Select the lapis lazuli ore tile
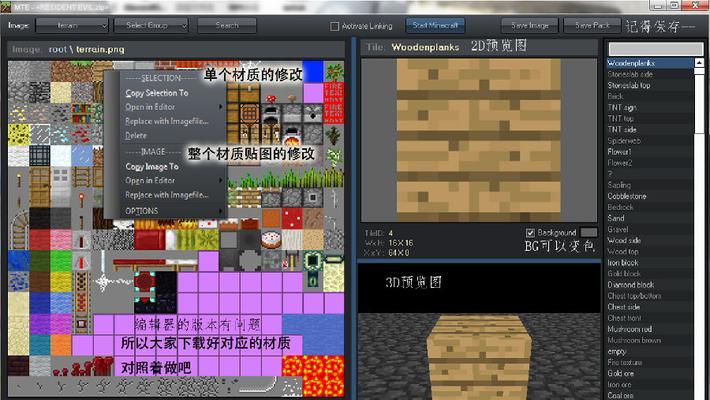The height and width of the screenshot is (400, 710). (19, 281)
